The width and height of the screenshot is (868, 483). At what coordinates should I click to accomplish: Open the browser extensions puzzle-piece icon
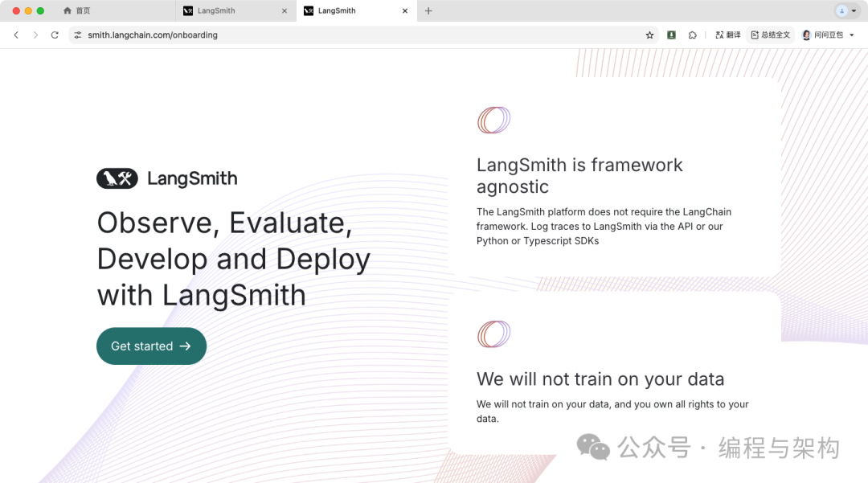(x=692, y=35)
